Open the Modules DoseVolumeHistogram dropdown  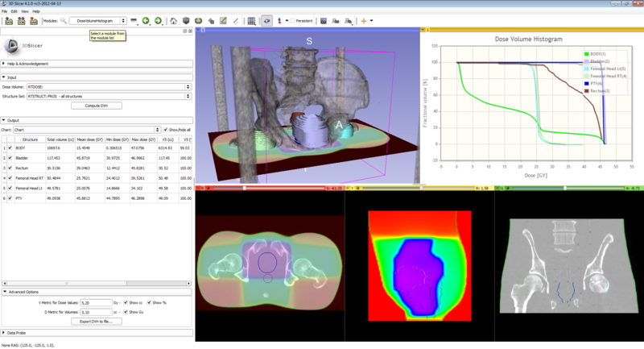[97, 21]
